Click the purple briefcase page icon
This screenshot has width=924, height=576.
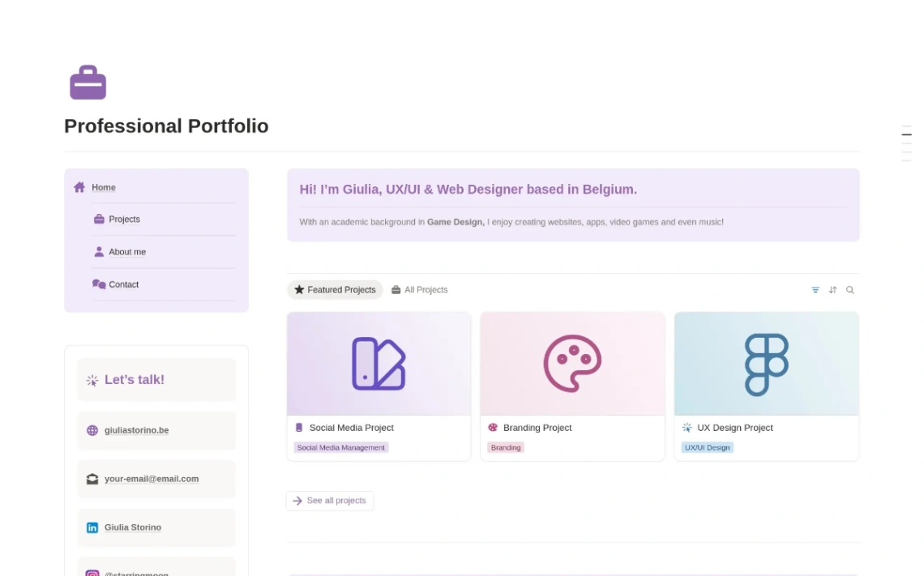(88, 83)
